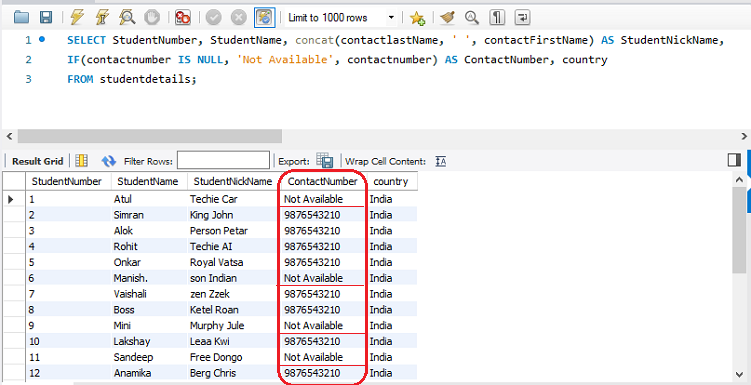Toggle word wrap icon in the editor toolbar

(x=522, y=18)
